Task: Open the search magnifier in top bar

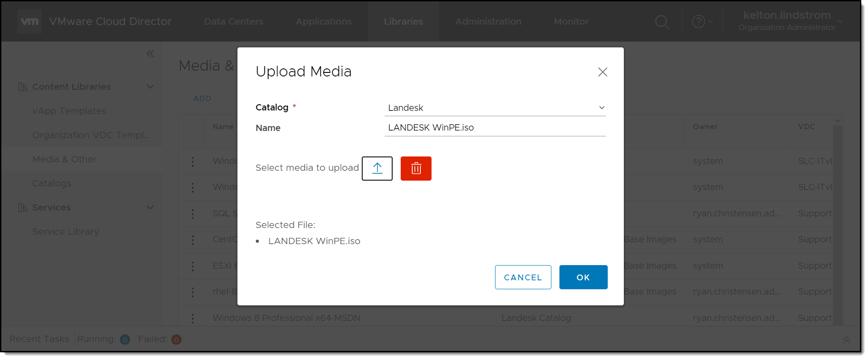Action: 662,22
